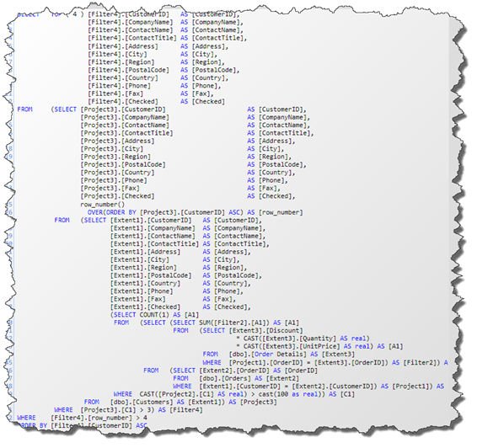
Task: Click CAST([Extent3].[Quantity] AS real) expression
Action: click(306, 339)
